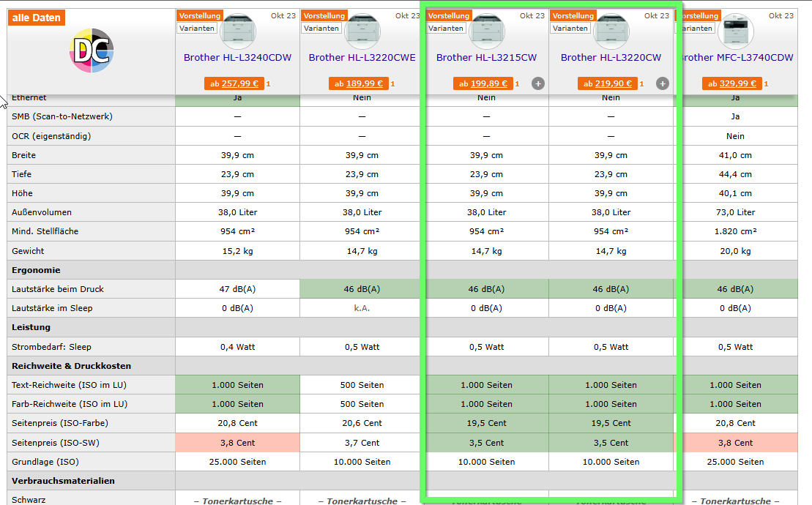Follow the Brother HL-L3240CDW product link
This screenshot has height=505, width=812.
tap(238, 57)
